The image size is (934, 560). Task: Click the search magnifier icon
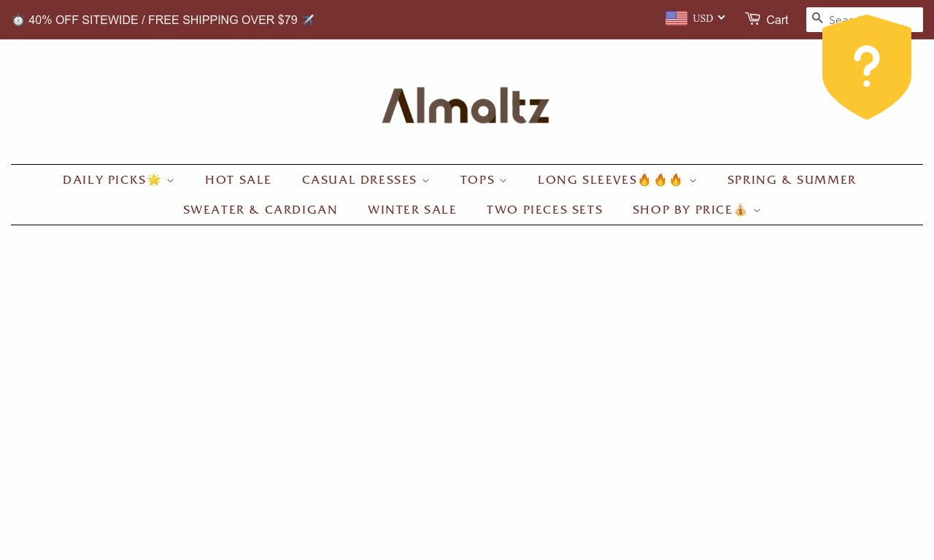(817, 18)
